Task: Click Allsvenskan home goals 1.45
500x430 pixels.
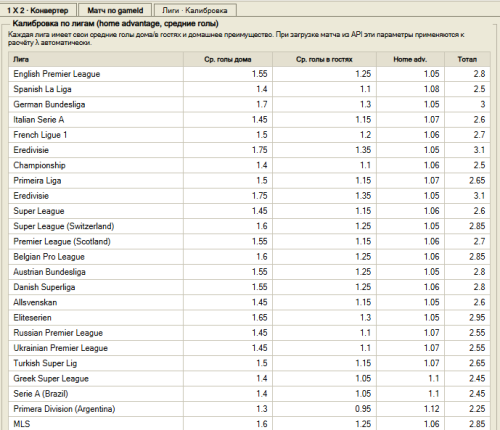Action: pyautogui.click(x=228, y=303)
